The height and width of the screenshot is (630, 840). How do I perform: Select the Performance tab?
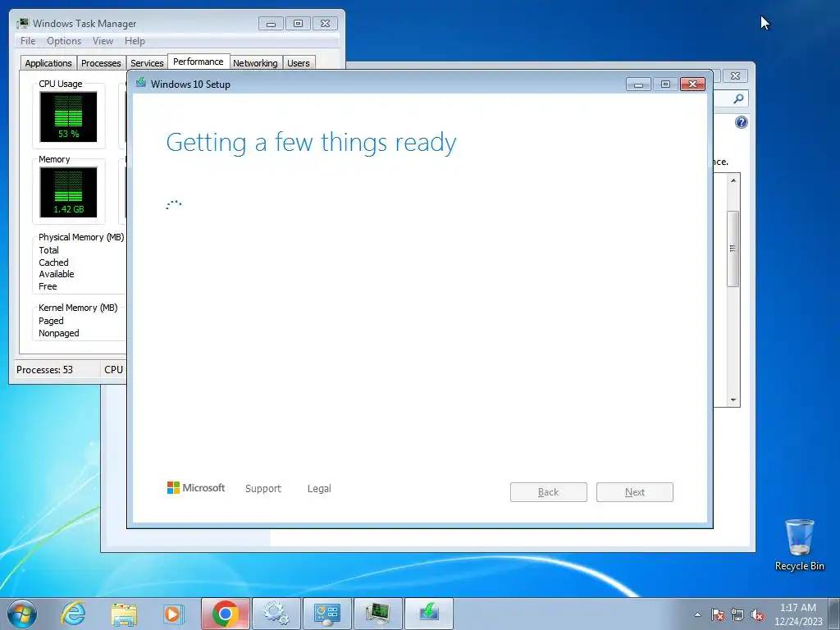tap(199, 62)
